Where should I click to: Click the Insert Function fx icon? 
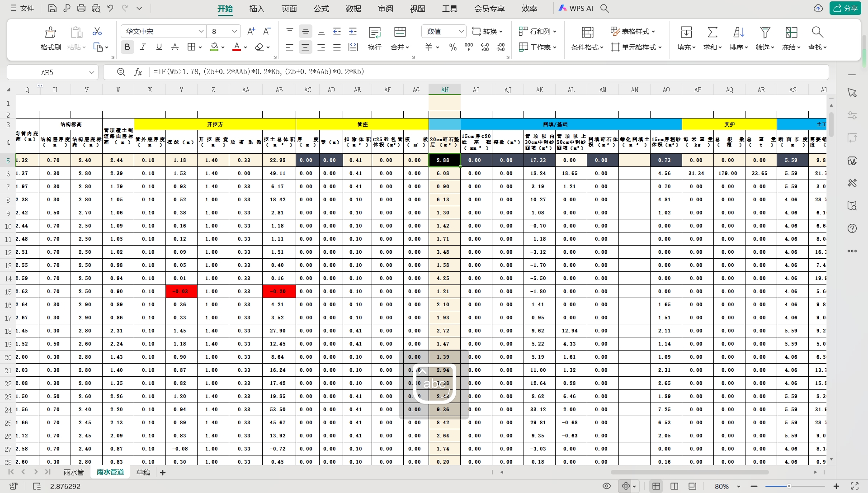coord(138,72)
